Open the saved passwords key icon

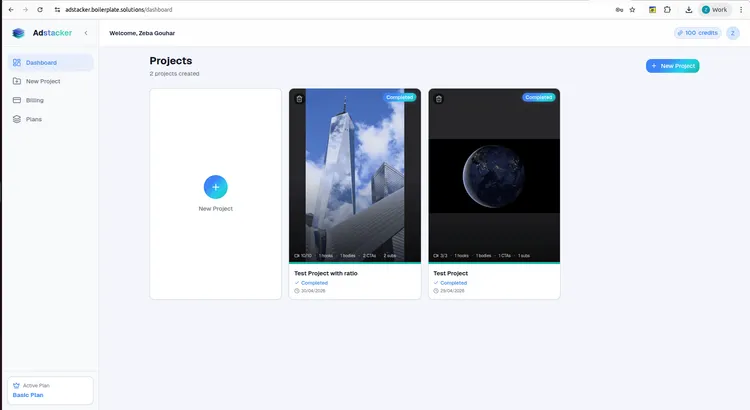(619, 10)
